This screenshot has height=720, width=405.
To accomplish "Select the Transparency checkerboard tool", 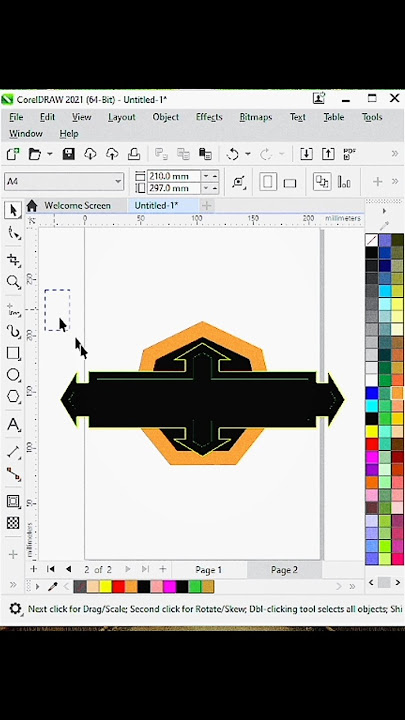I will pyautogui.click(x=13, y=523).
